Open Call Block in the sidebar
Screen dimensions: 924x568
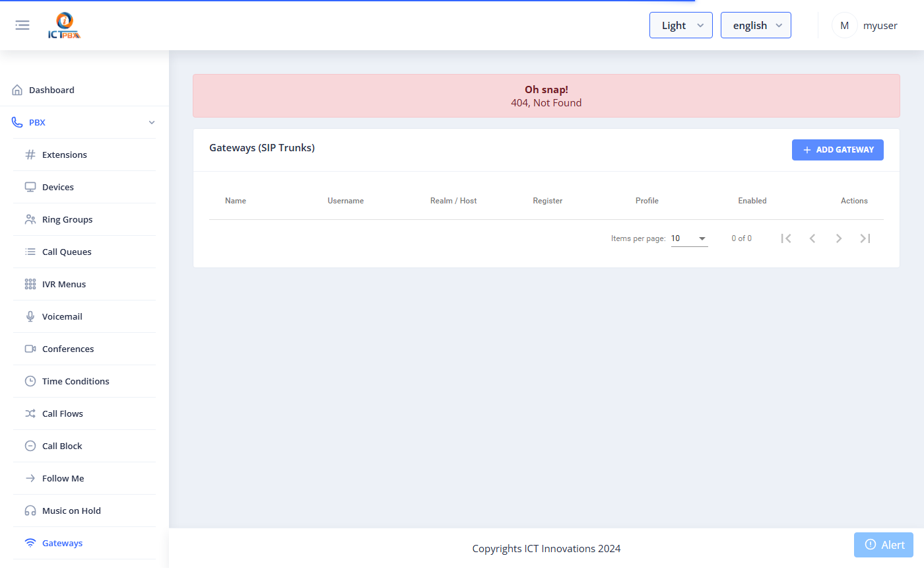[x=84, y=446]
